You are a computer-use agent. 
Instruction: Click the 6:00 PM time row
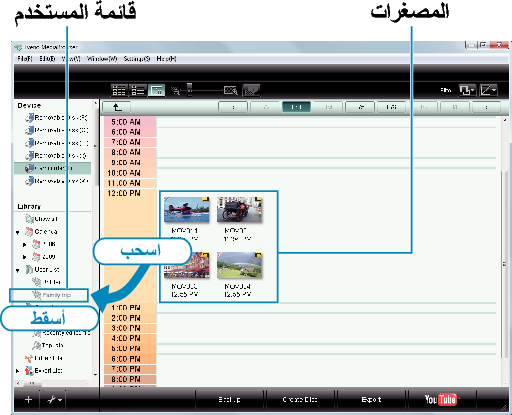tap(130, 359)
